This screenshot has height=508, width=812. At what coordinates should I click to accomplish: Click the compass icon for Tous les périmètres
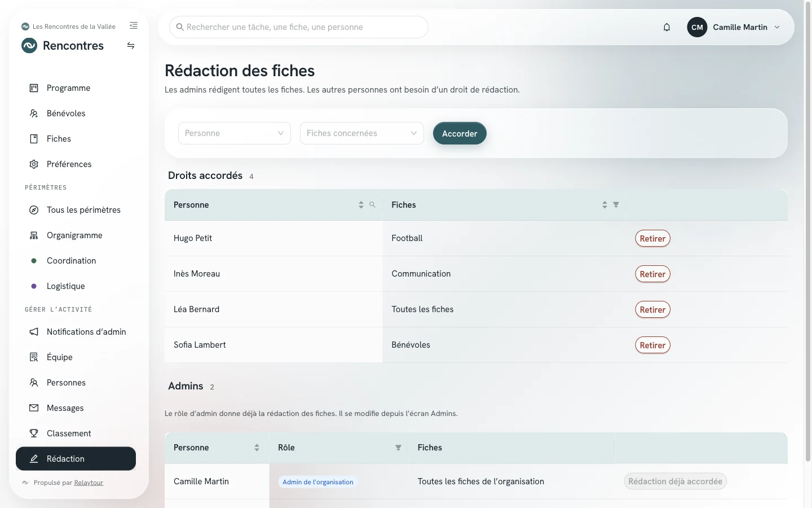34,210
